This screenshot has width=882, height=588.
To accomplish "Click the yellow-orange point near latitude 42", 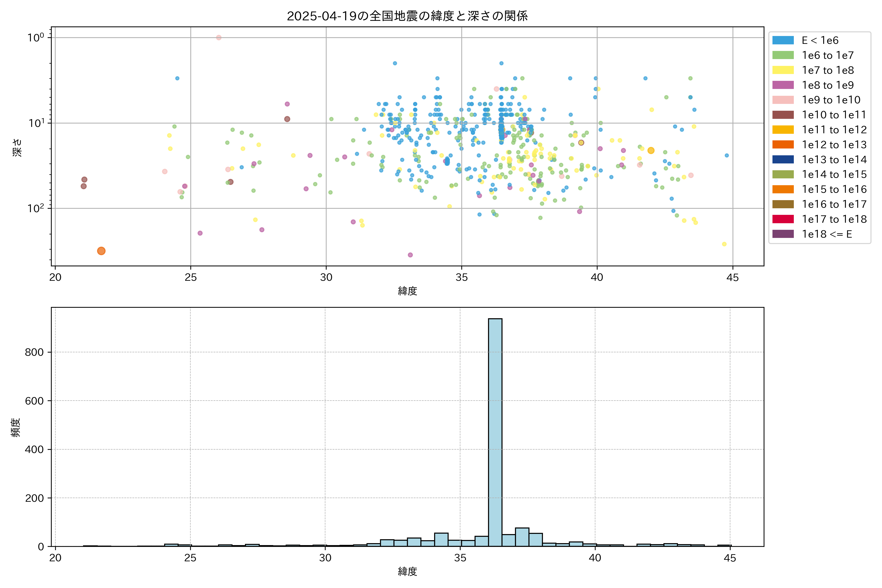I will tap(651, 150).
